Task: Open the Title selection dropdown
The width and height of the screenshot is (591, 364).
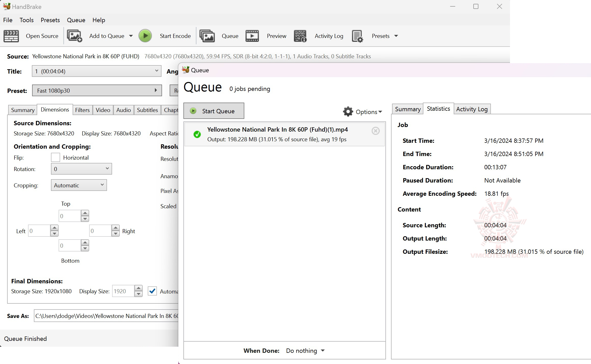Action: pyautogui.click(x=96, y=71)
